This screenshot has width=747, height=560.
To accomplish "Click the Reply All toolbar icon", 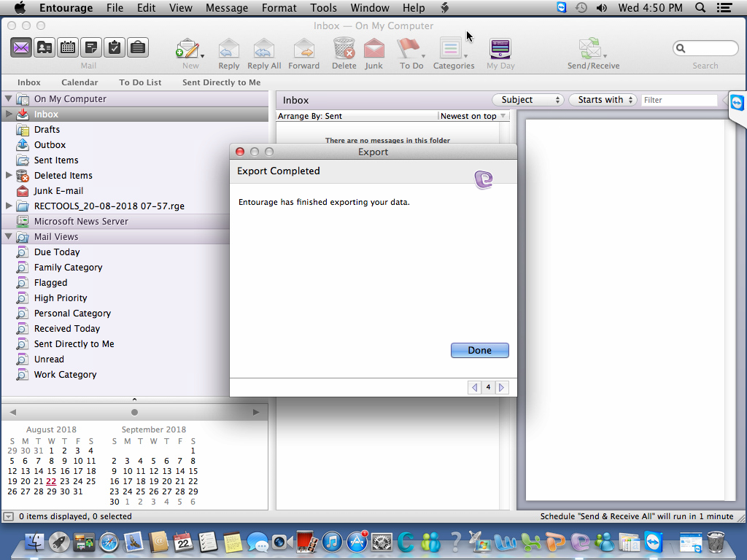I will (x=264, y=48).
